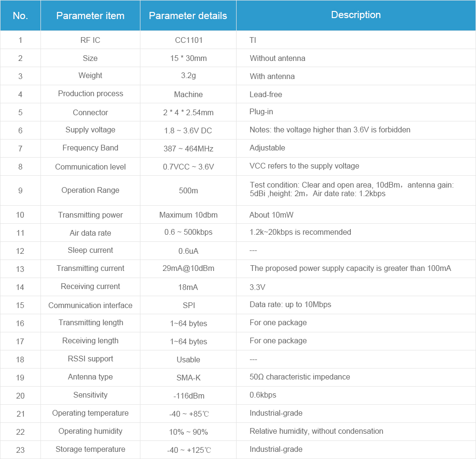
Task: Select the '0.6uA' sleep current value
Action: coord(188,251)
